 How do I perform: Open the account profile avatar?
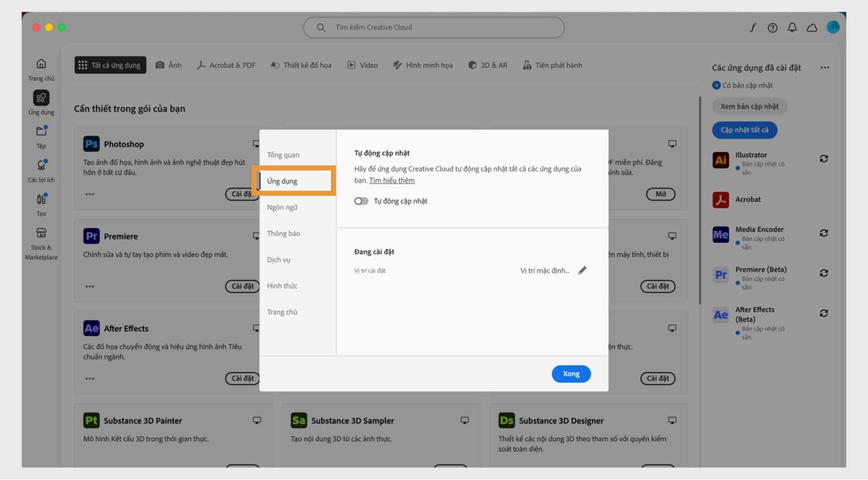(833, 27)
